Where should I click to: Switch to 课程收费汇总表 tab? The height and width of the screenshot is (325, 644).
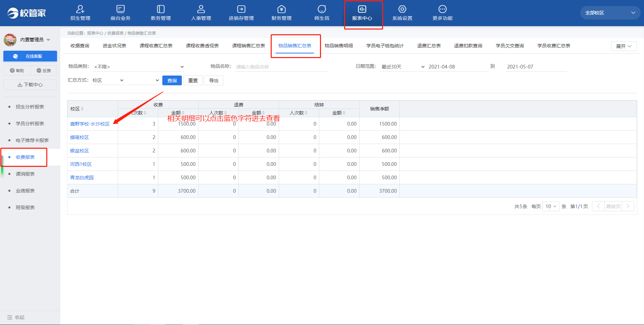pos(156,46)
